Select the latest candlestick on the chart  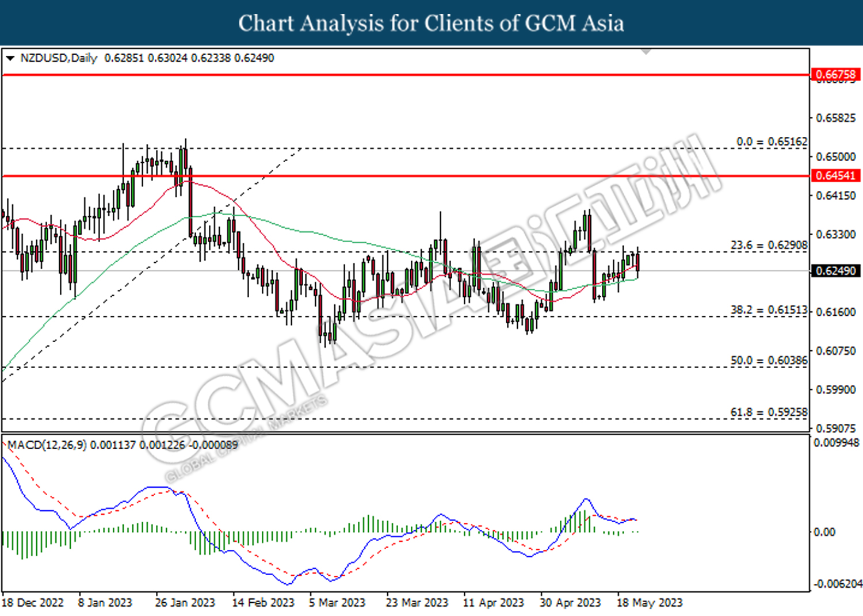click(637, 263)
